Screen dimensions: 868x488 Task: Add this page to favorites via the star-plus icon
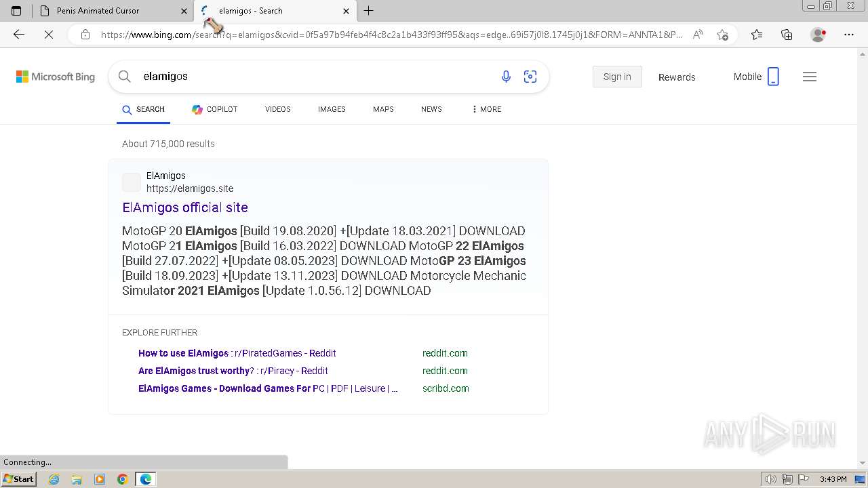pos(722,35)
